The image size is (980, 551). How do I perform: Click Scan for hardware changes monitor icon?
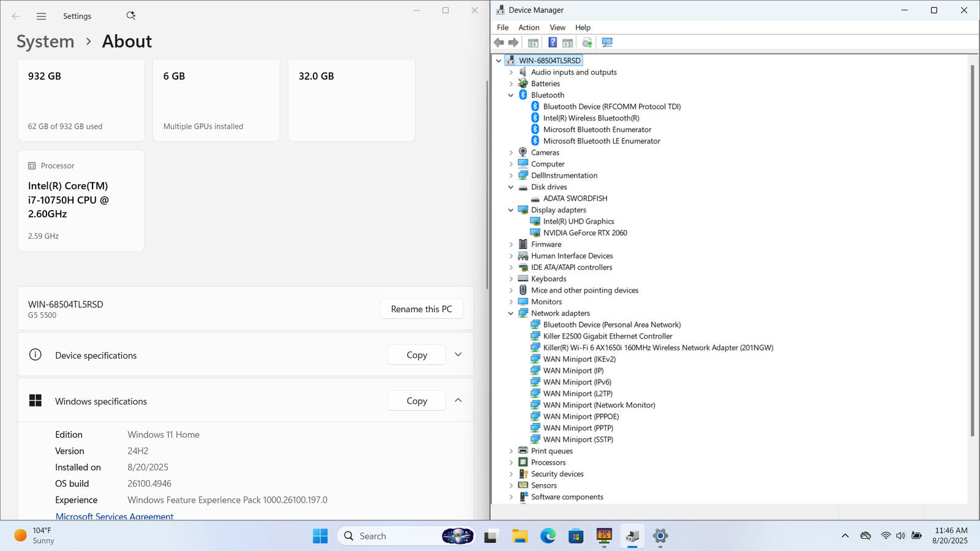(607, 42)
